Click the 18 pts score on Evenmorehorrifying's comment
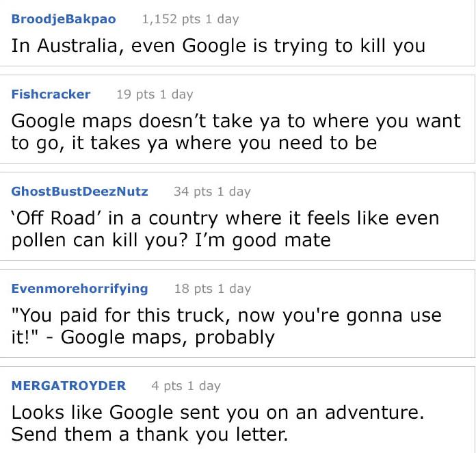This screenshot has width=476, height=453. click(193, 289)
